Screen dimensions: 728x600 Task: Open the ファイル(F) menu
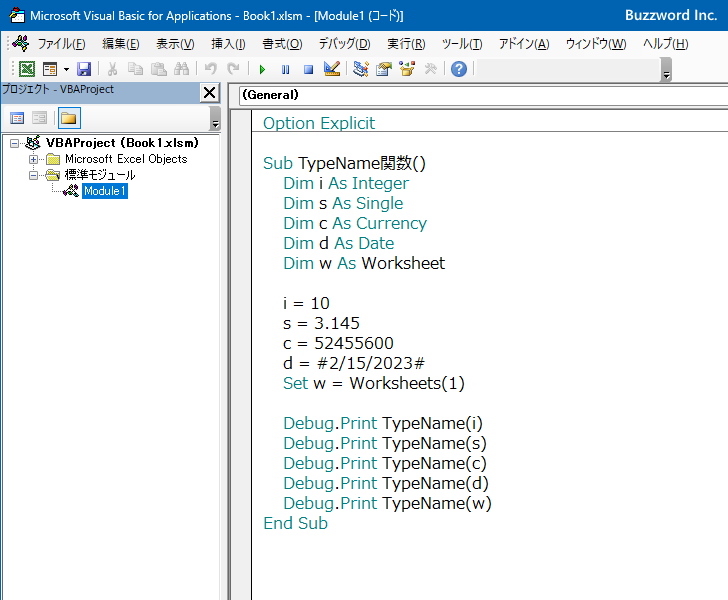tap(61, 44)
